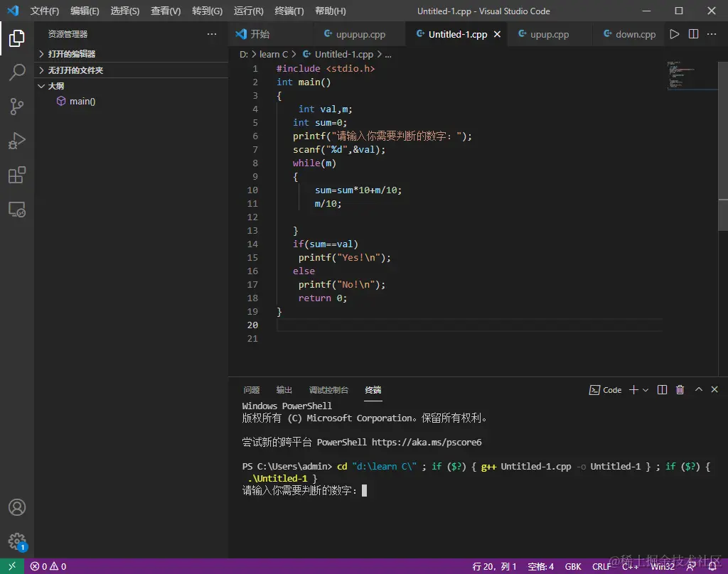Open the Remote Explorer view
Screen dimensions: 728x574
click(17, 210)
